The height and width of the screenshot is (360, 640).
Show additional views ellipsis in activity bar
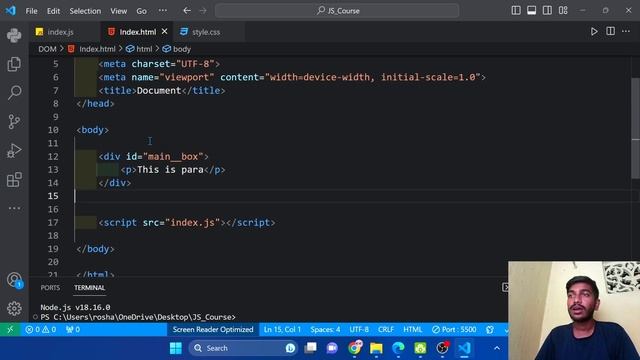[14, 208]
